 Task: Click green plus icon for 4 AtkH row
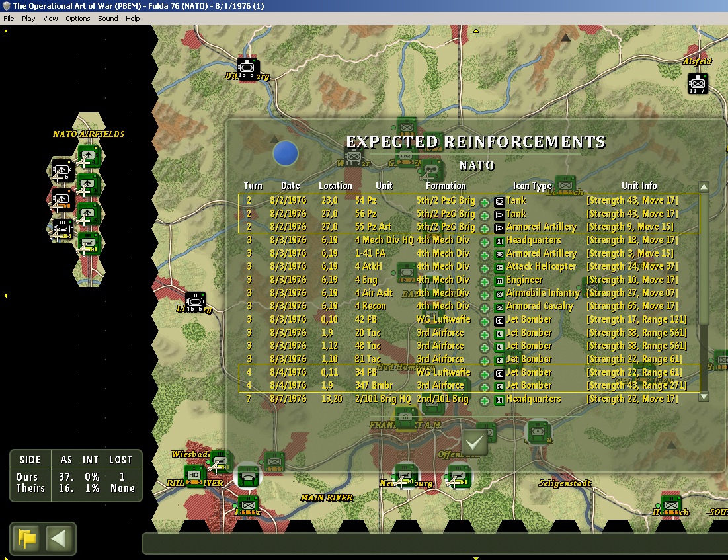pos(484,268)
